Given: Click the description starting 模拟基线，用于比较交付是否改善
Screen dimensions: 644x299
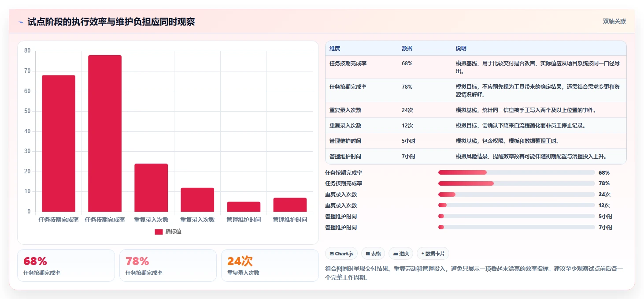Looking at the screenshot, I should pos(538,67).
